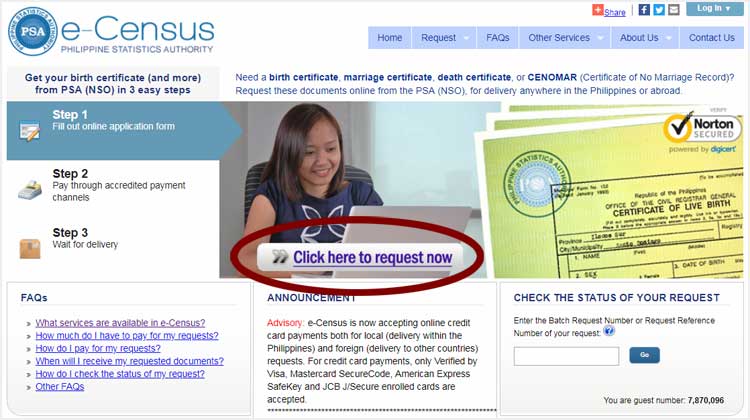Image resolution: width=750 pixels, height=420 pixels.
Task: Select the Step 1 application form icon
Action: click(x=30, y=131)
